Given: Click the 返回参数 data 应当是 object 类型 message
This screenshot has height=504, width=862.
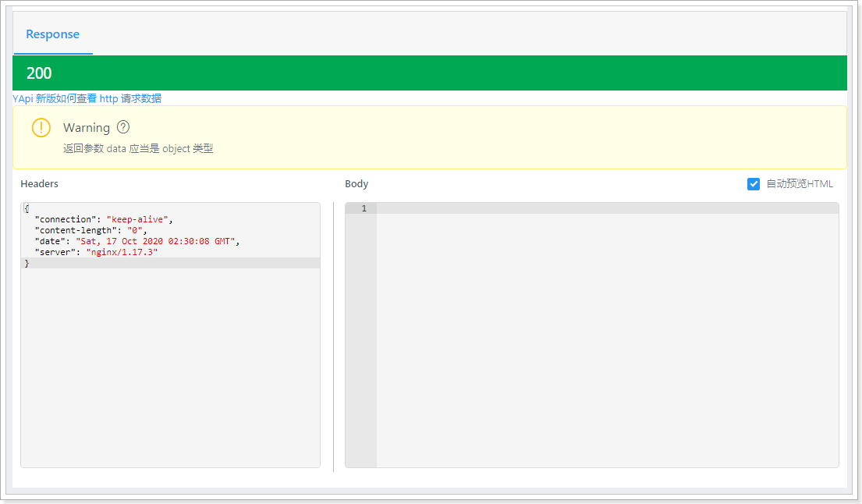Looking at the screenshot, I should click(x=138, y=148).
